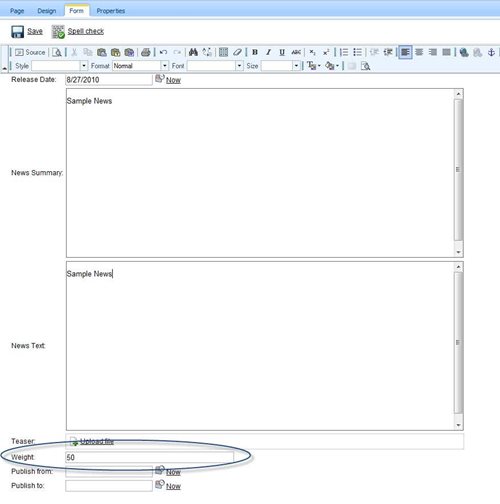Open the Font dropdown list
This screenshot has width=500, height=504.
tap(215, 66)
